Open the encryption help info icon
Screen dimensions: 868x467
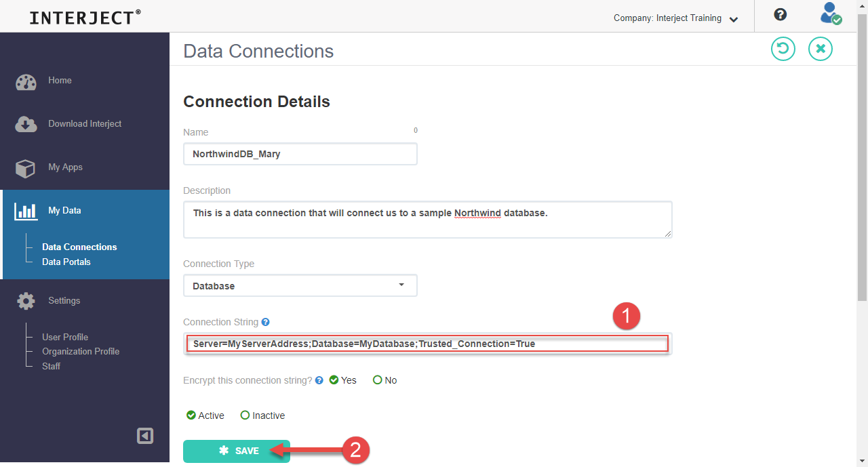(319, 380)
